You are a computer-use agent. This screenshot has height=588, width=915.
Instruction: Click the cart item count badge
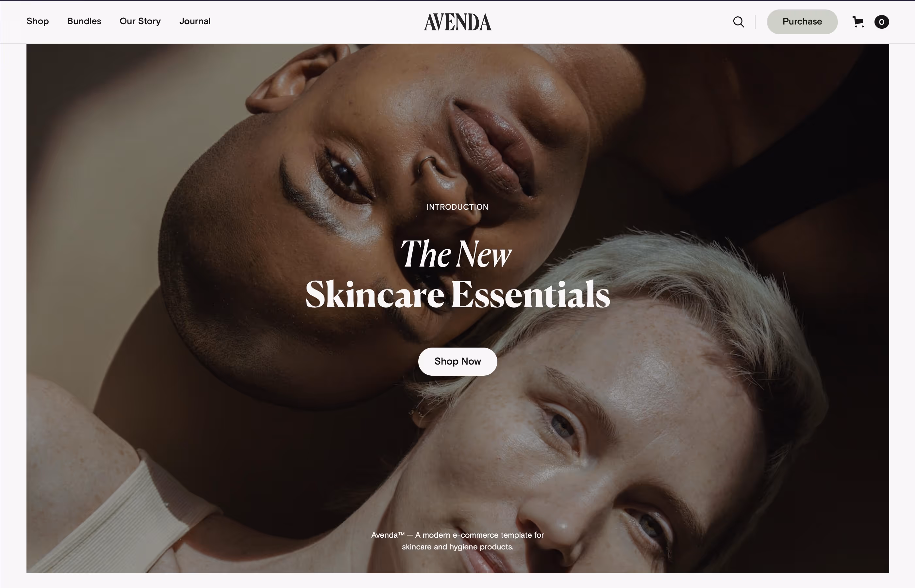(881, 22)
